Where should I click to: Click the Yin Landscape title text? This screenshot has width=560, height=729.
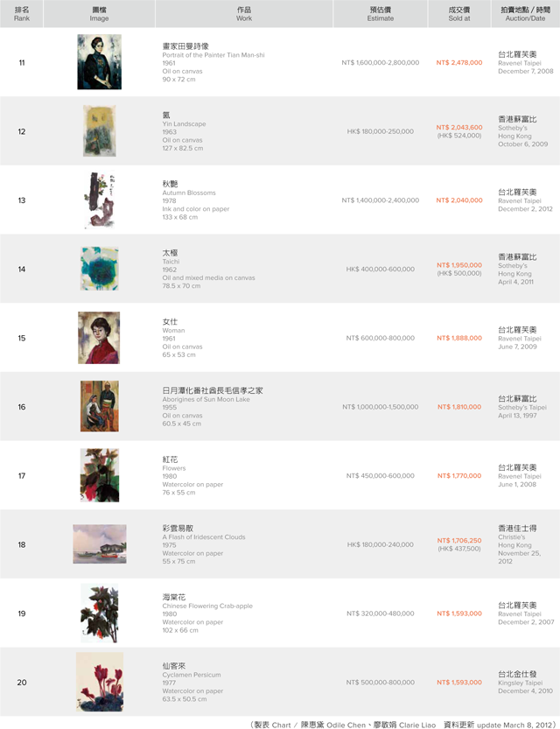point(184,123)
